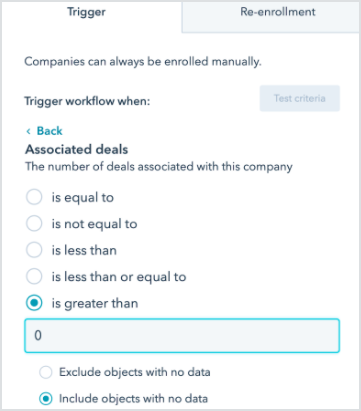Click the Test criteria button
Image resolution: width=361 pixels, height=411 pixels.
click(x=300, y=98)
